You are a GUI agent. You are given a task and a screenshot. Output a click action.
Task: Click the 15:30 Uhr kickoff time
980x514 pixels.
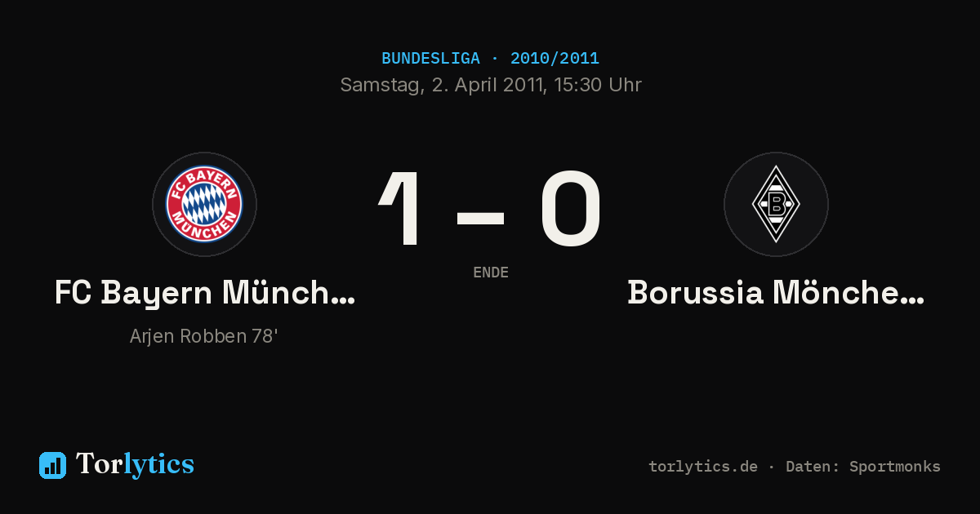(598, 85)
